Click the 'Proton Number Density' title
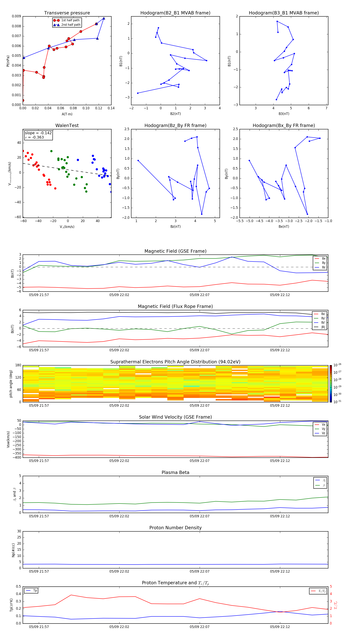This screenshot has width=351, height=644. (175, 528)
